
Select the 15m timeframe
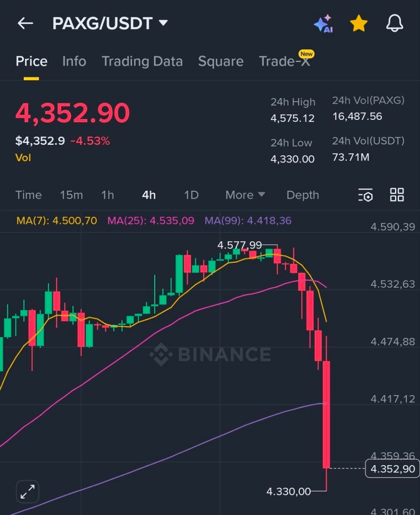pos(71,195)
